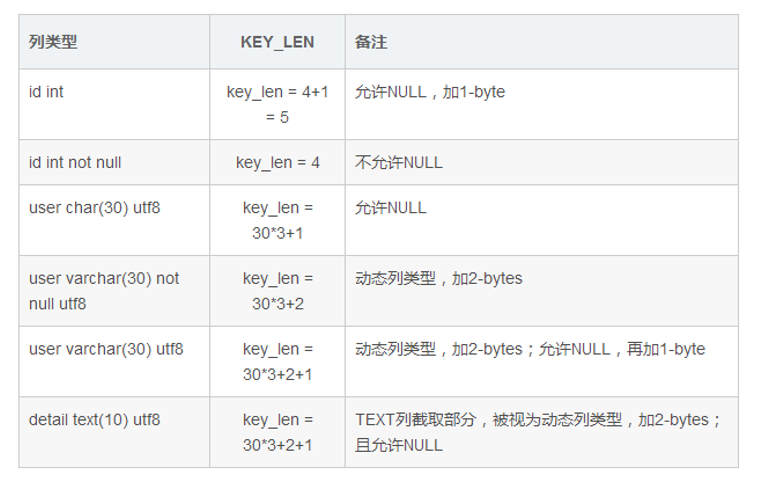Viewport: 762px width, 482px height.
Task: Click the "不允许NULL" note cell
Action: [x=399, y=162]
